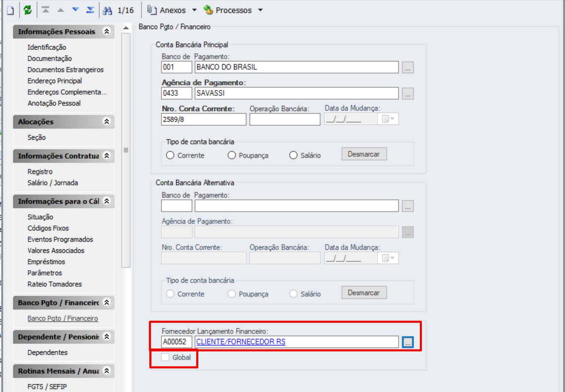565x392 pixels.
Task: Open Anexos dropdown arrow
Action: [x=194, y=10]
